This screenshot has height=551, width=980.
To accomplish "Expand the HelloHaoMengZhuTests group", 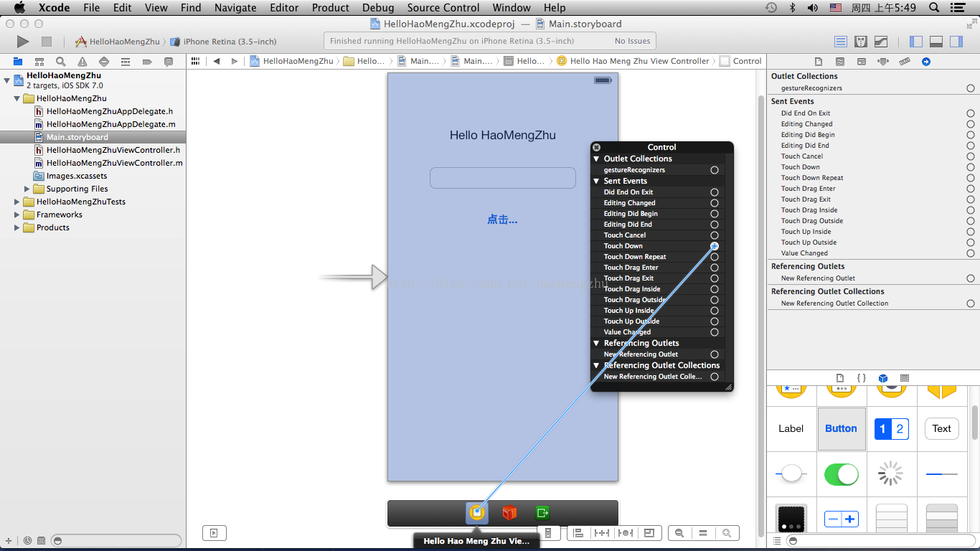I will [x=17, y=202].
